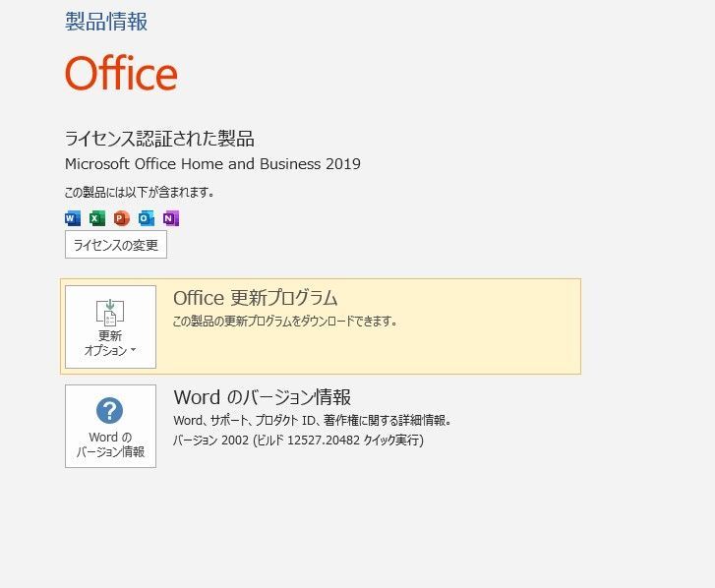Click the purple OneNote app icon

pyautogui.click(x=171, y=218)
